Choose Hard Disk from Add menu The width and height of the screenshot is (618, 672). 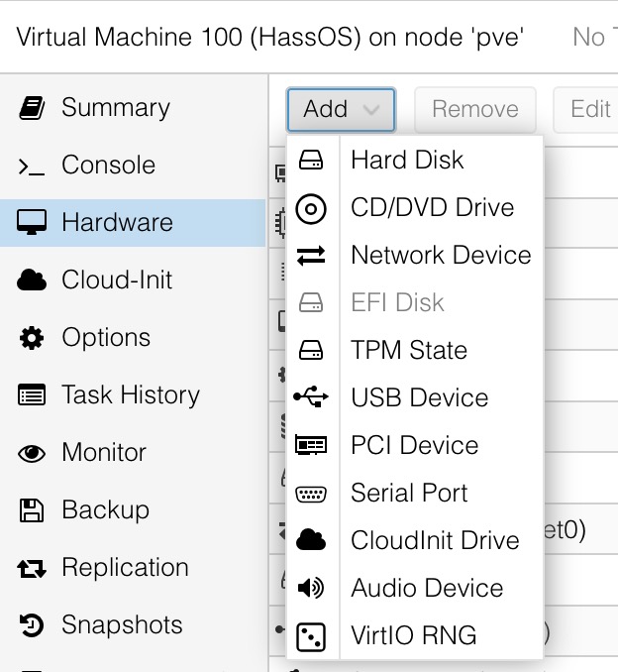click(x=415, y=160)
